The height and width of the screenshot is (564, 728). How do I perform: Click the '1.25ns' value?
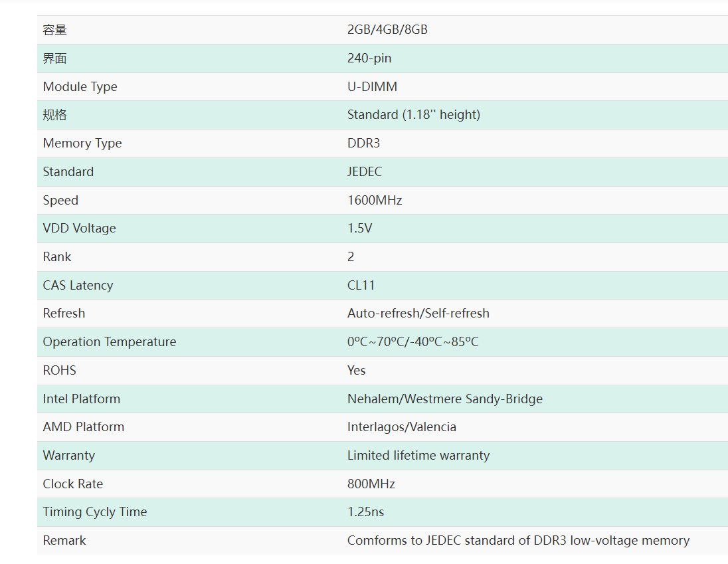tap(365, 512)
